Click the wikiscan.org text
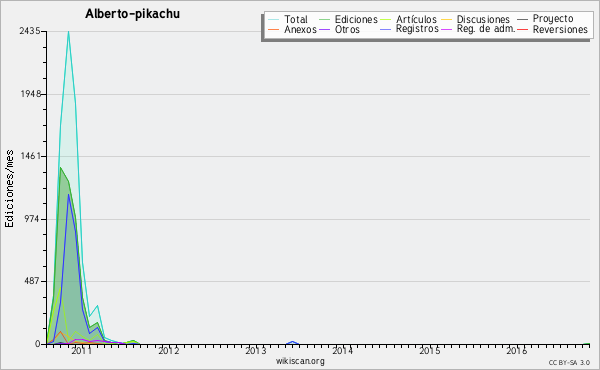 point(300,361)
